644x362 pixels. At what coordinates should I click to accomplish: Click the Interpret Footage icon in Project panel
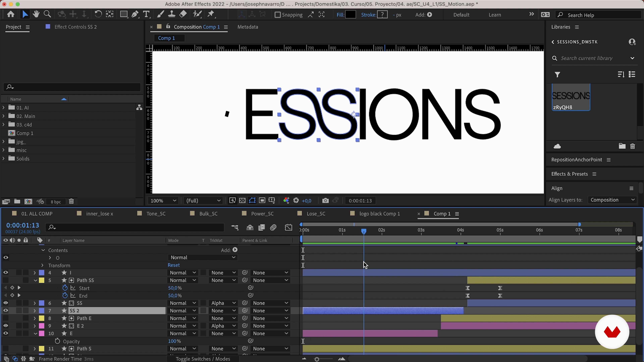(6, 201)
